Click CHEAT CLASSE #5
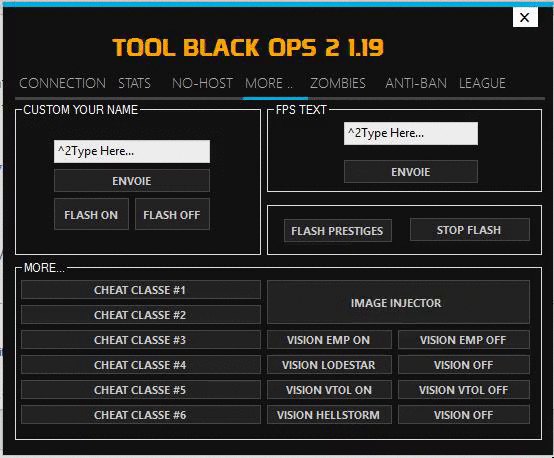Viewport: 554px width, 458px height. (x=141, y=390)
